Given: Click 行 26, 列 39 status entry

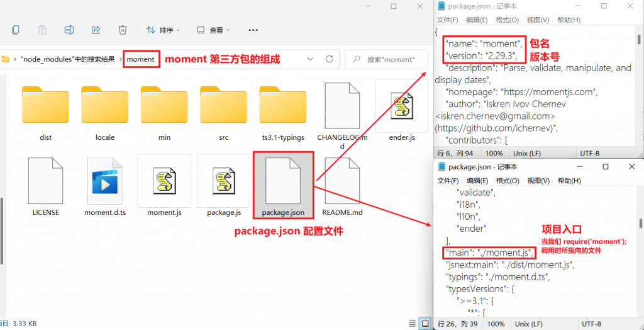Looking at the screenshot, I should pyautogui.click(x=457, y=324).
